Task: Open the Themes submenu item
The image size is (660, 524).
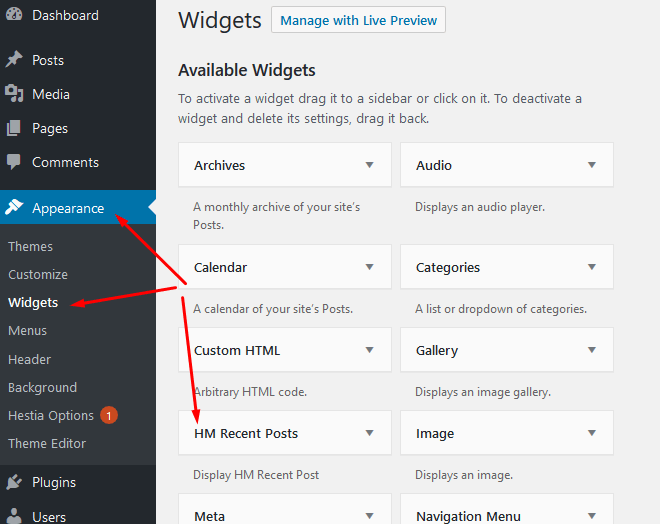Action: coord(30,246)
